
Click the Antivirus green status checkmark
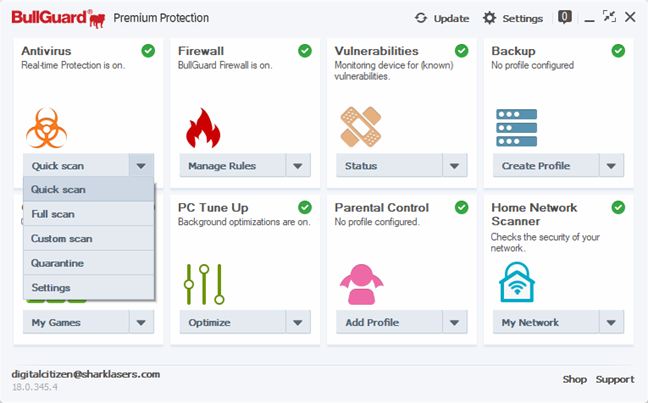tap(148, 51)
